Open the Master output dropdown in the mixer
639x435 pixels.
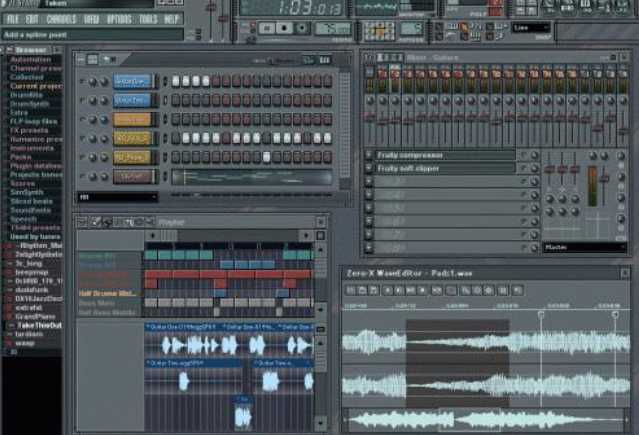pos(584,247)
